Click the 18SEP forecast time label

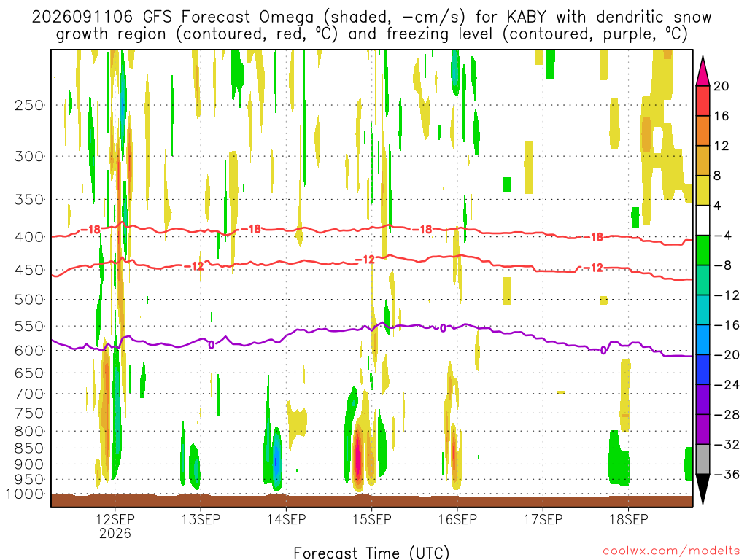click(628, 519)
